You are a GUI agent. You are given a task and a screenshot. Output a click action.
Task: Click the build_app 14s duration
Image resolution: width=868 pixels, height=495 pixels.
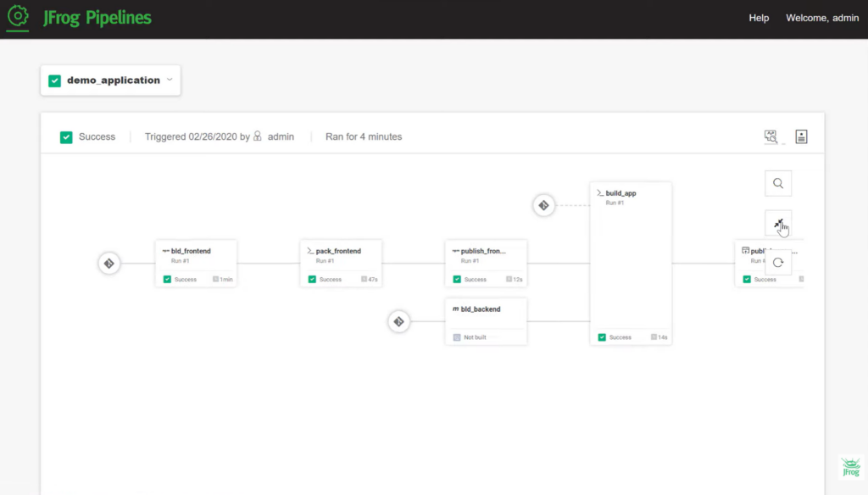click(x=659, y=337)
